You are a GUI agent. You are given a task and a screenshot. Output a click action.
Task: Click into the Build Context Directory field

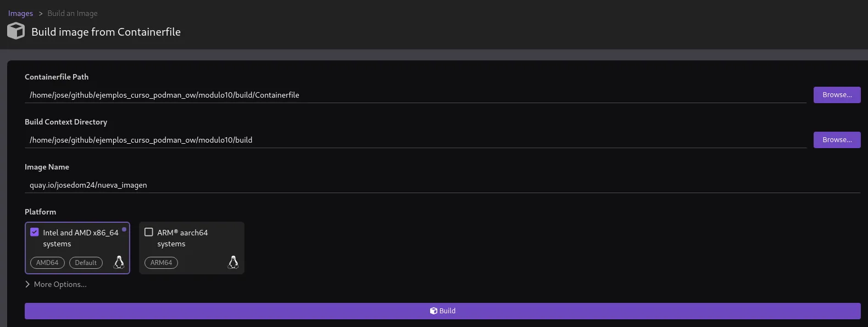tap(415, 140)
